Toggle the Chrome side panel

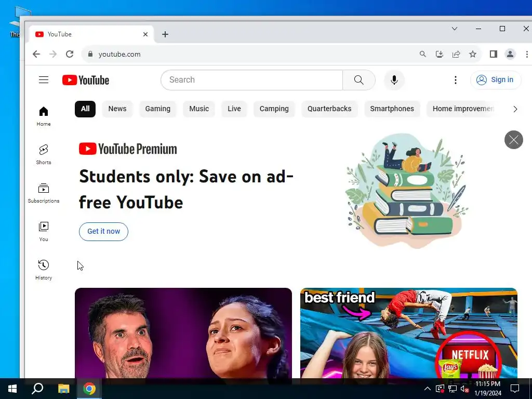494,54
